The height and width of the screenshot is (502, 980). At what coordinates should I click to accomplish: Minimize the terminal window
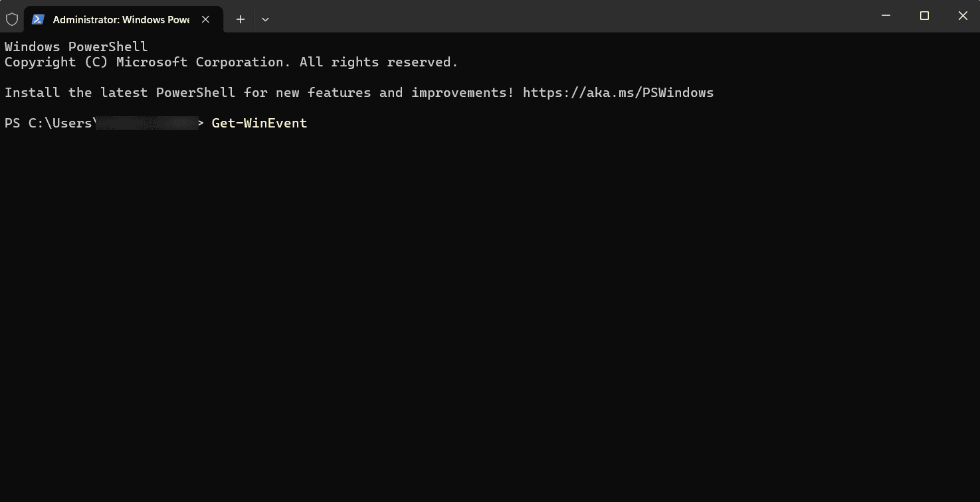point(886,16)
